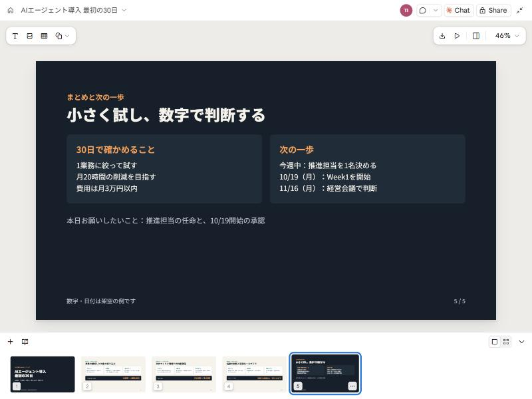
Task: Open slide 5's more options ellipsis
Action: click(x=352, y=386)
